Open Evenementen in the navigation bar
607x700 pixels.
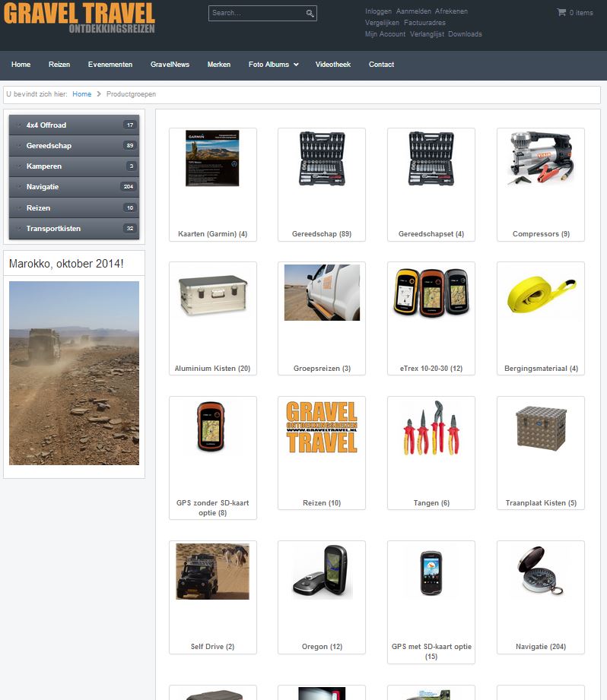pyautogui.click(x=110, y=65)
